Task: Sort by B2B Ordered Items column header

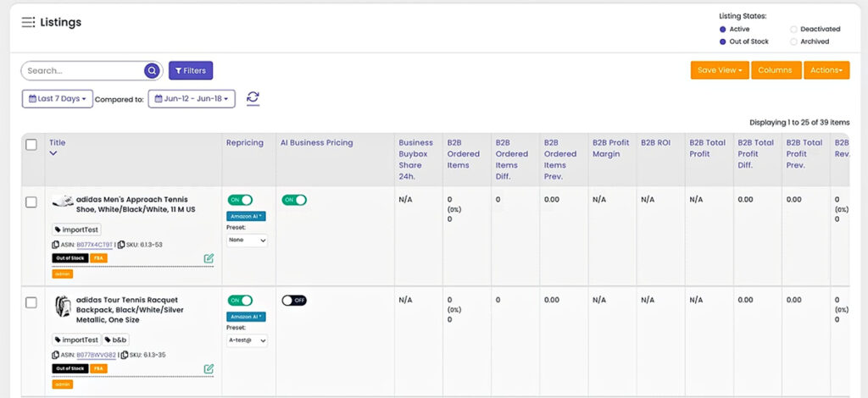Action: (464, 153)
